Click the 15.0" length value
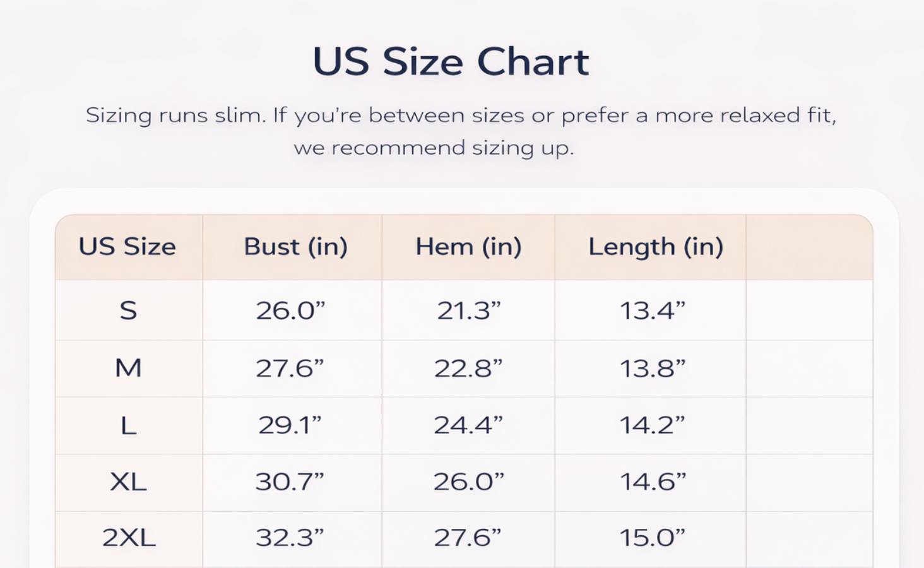The height and width of the screenshot is (568, 924). tap(652, 538)
